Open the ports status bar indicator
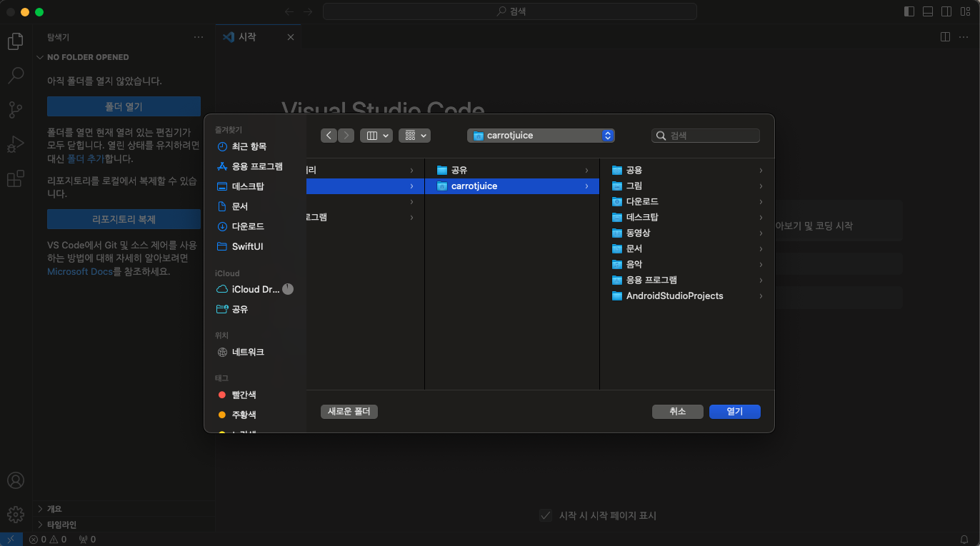 [87, 540]
